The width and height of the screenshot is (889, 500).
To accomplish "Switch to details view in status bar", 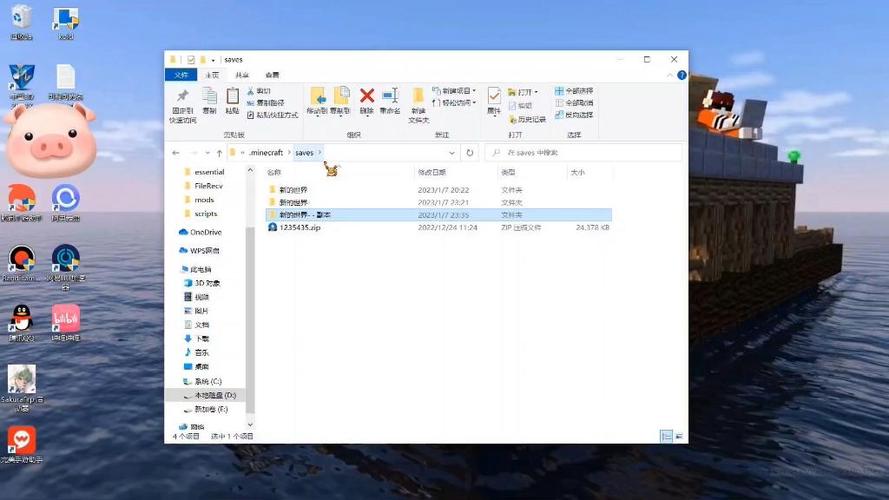I will click(x=667, y=436).
